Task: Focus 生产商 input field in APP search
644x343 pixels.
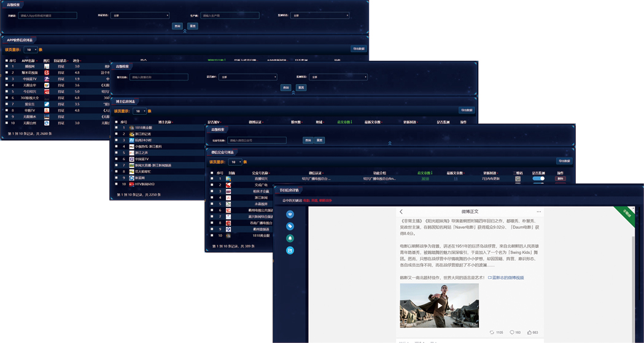Action: tap(230, 15)
